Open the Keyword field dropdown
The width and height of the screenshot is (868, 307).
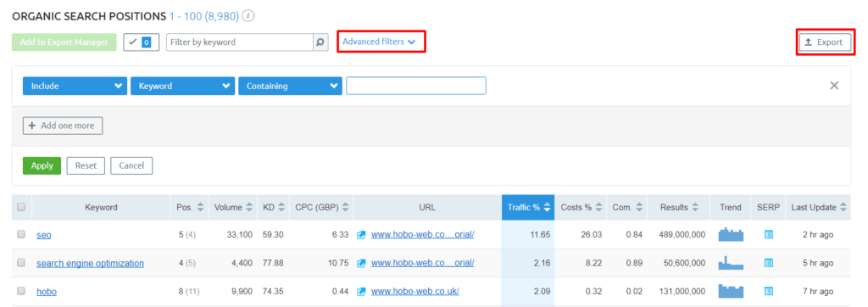[x=183, y=86]
